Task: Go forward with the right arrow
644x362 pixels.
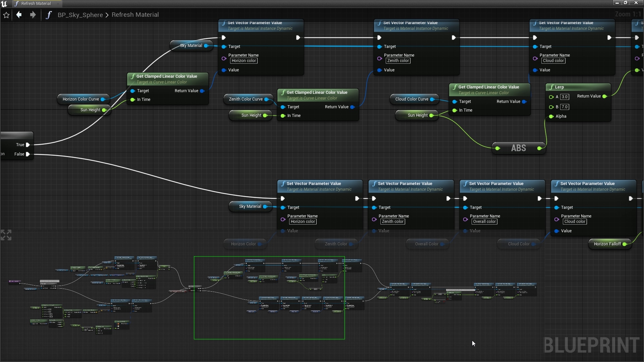Action: (33, 15)
